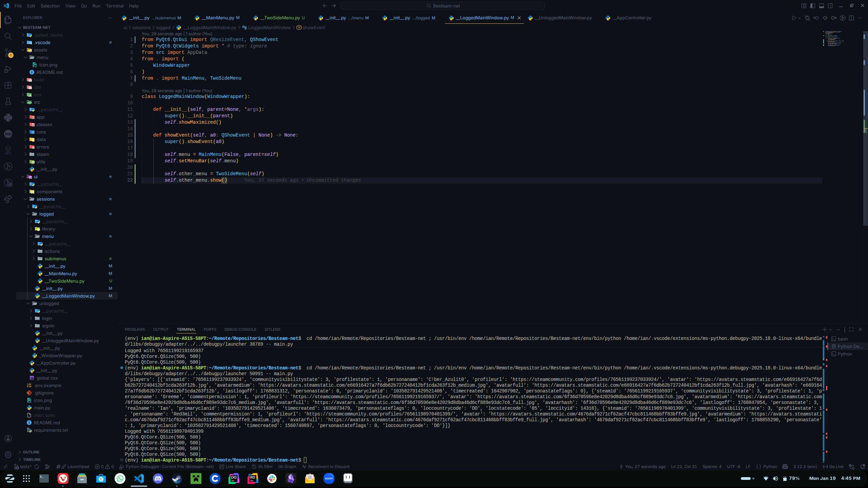
Task: Toggle the bottom Panel layout button
Action: 822,6
